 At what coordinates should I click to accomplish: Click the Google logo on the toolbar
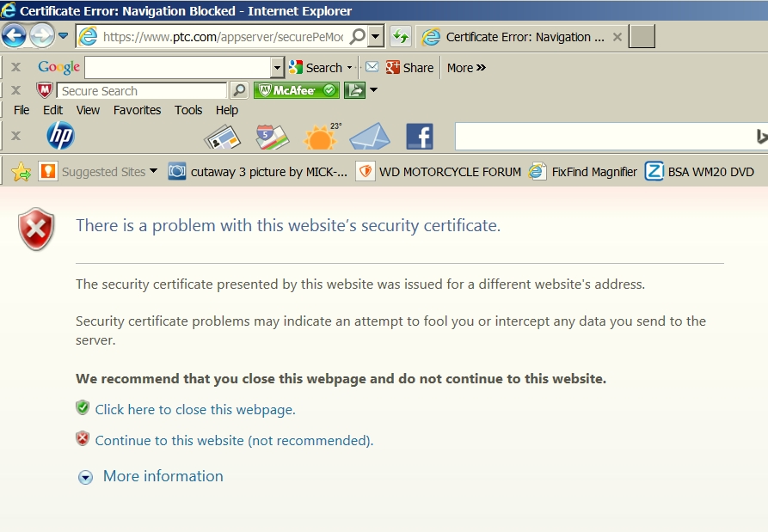pyautogui.click(x=58, y=67)
